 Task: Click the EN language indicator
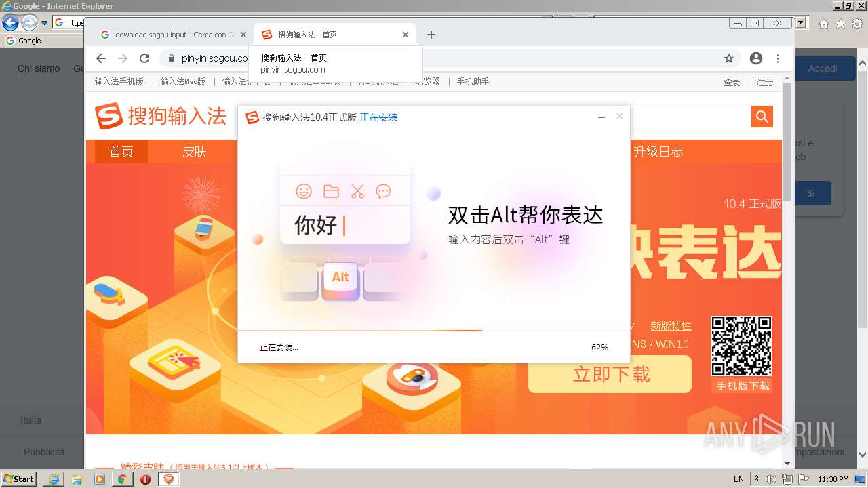pyautogui.click(x=738, y=479)
